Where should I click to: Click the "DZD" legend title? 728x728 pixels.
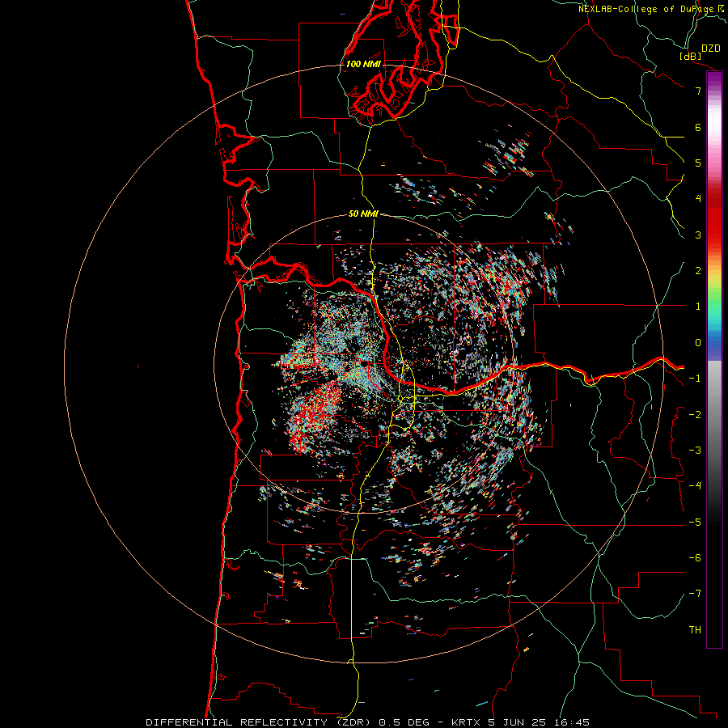(x=711, y=49)
